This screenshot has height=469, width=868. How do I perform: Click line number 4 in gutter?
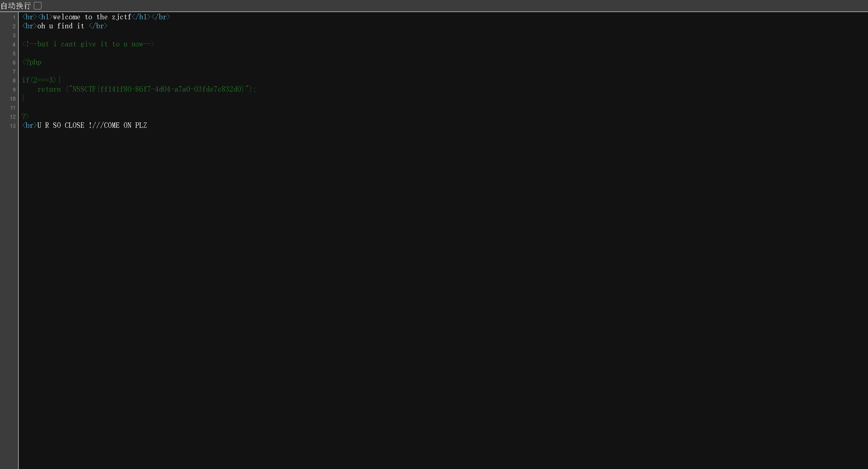click(14, 45)
